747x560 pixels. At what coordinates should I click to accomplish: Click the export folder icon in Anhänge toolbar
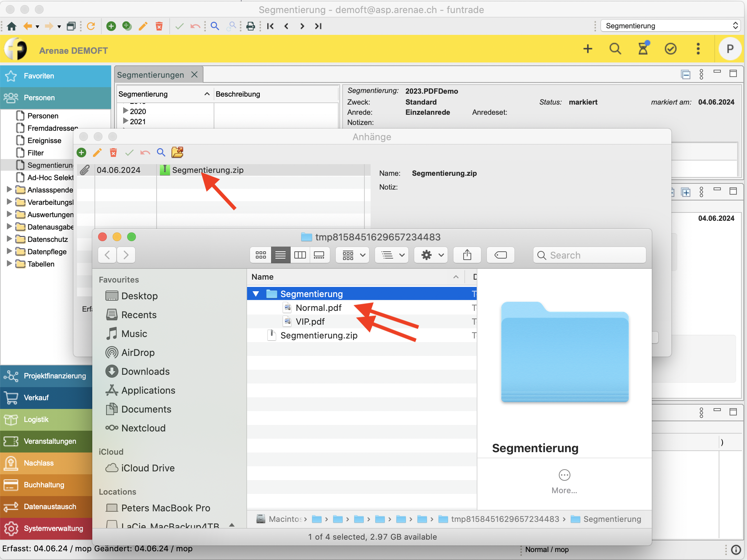(x=177, y=153)
